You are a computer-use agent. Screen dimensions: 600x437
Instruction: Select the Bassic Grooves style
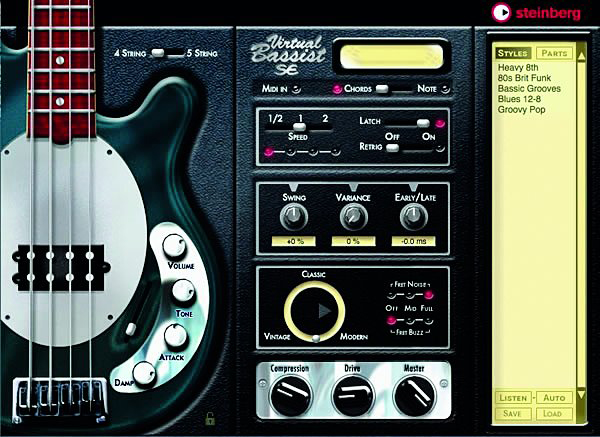pos(529,89)
